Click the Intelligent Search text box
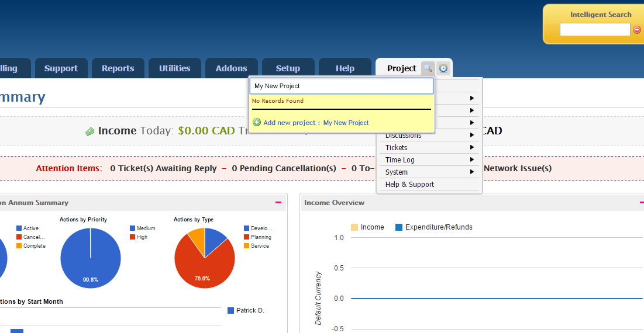The width and height of the screenshot is (644, 333). point(594,30)
